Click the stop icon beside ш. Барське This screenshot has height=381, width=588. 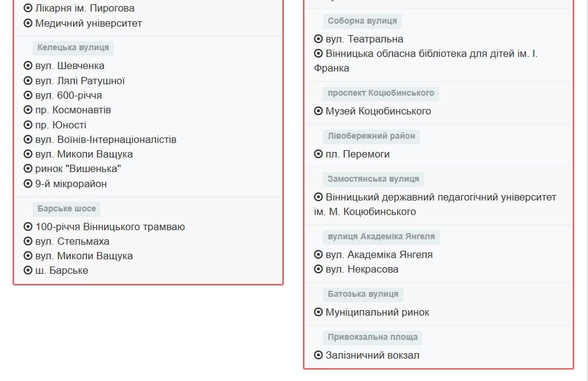tap(28, 271)
